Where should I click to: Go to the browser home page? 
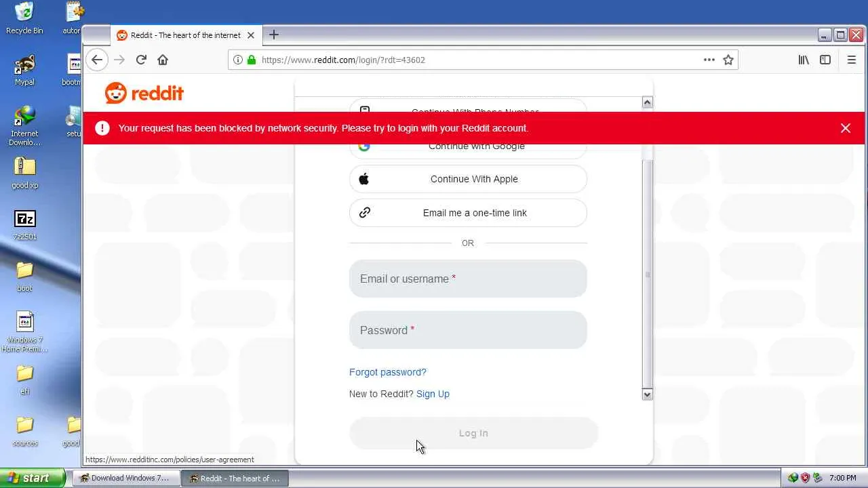point(163,60)
